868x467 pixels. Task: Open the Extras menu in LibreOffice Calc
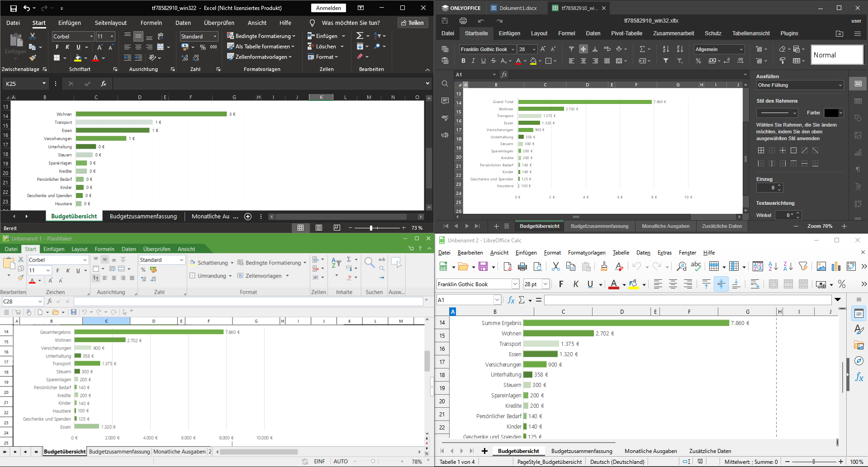tap(664, 253)
